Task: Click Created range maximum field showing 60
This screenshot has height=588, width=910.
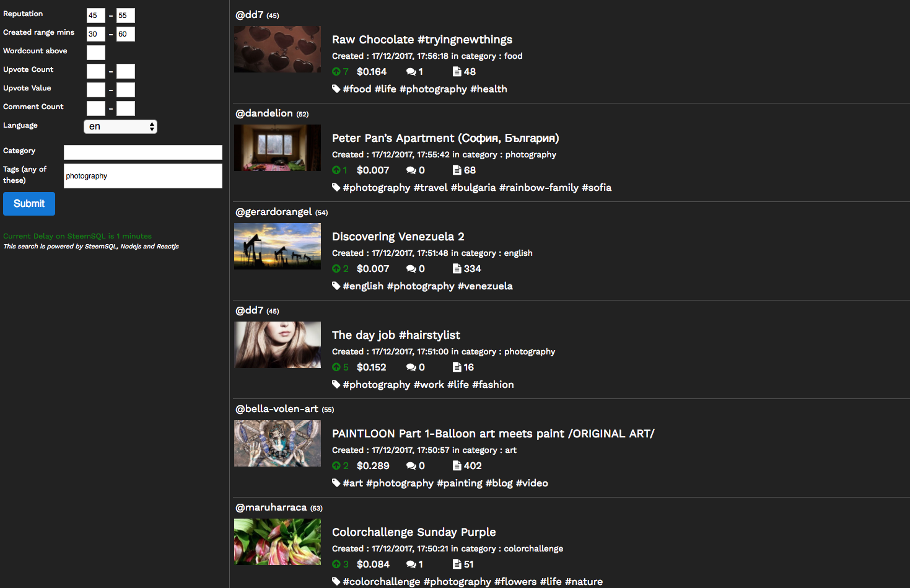Action: pyautogui.click(x=126, y=34)
